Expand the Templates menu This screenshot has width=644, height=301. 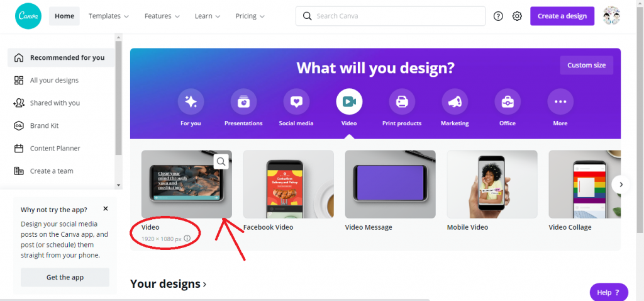pyautogui.click(x=109, y=16)
